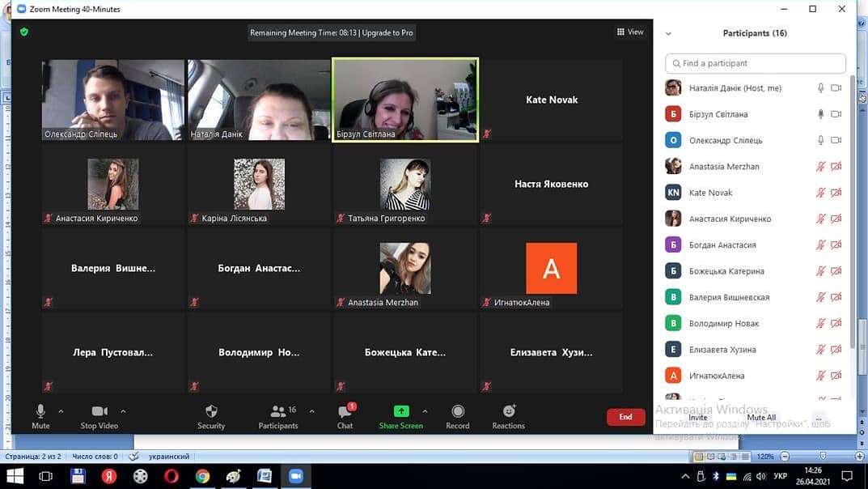Open the Security shield options
868x489 pixels.
211,412
